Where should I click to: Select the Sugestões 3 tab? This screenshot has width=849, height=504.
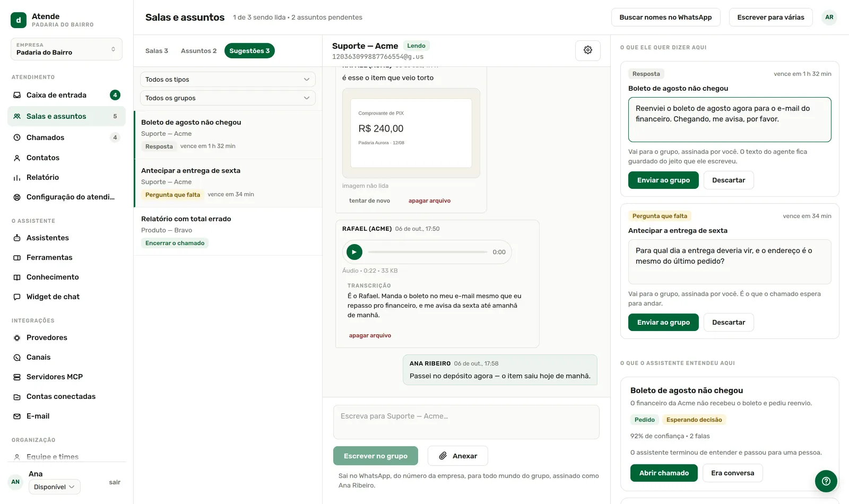coord(249,51)
